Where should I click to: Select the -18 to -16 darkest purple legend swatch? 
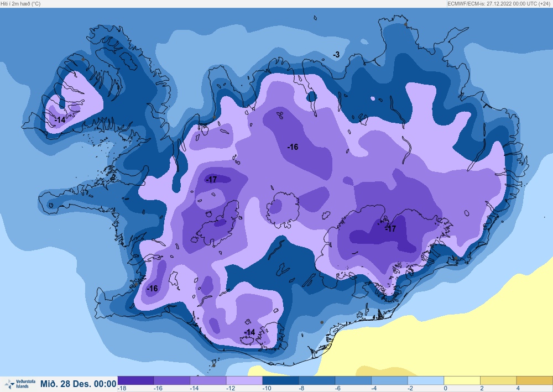click(x=136, y=380)
